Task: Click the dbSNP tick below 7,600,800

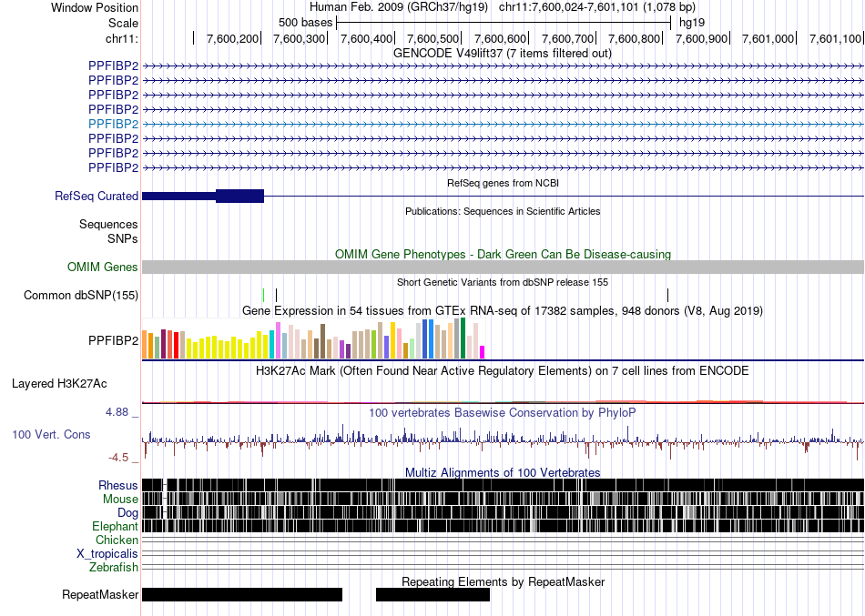Action: [x=667, y=295]
